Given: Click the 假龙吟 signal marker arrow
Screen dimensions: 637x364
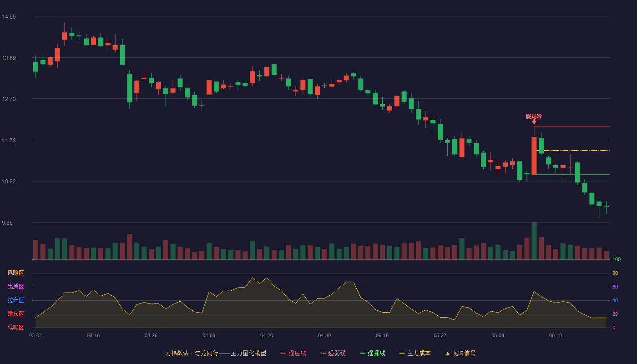Looking at the screenshot, I should [534, 122].
